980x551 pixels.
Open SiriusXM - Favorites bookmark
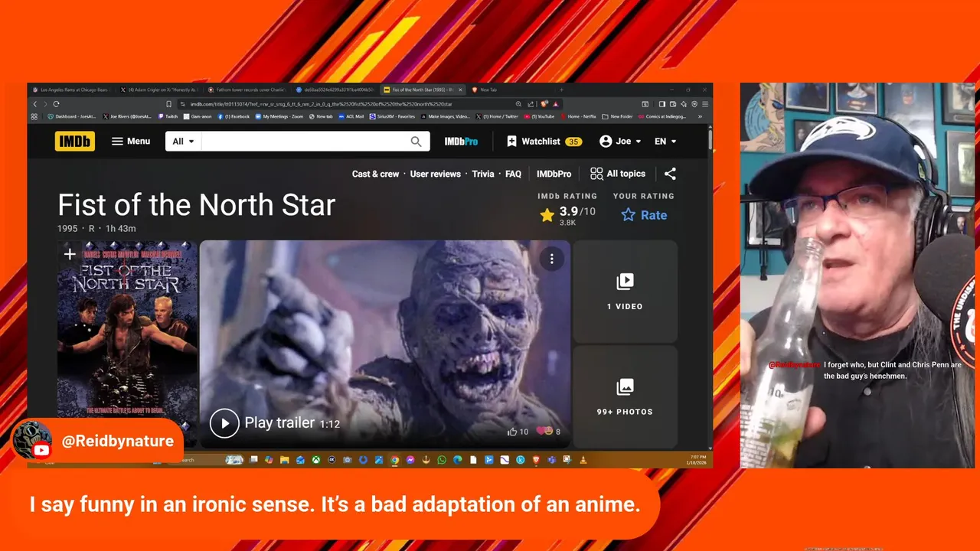pos(392,116)
